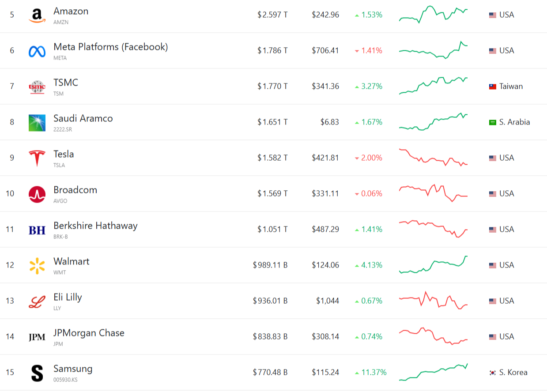Select the Berkshire Hathaway company name

coord(95,226)
